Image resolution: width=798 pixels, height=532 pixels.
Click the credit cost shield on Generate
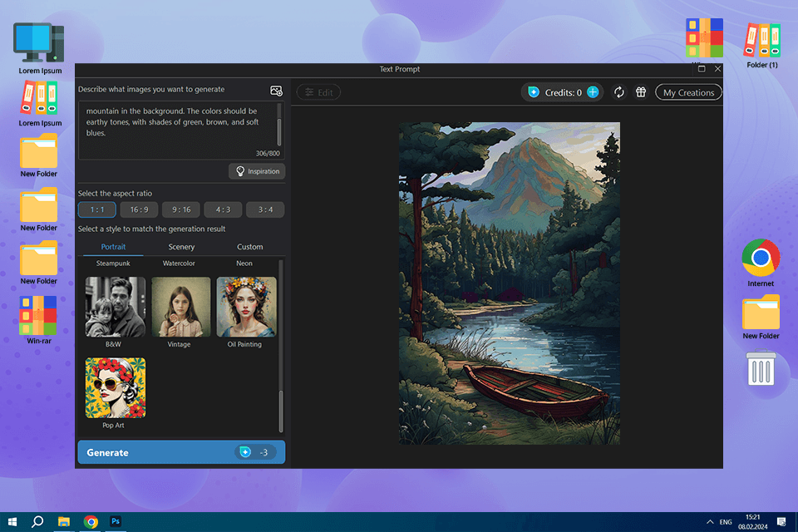(245, 452)
